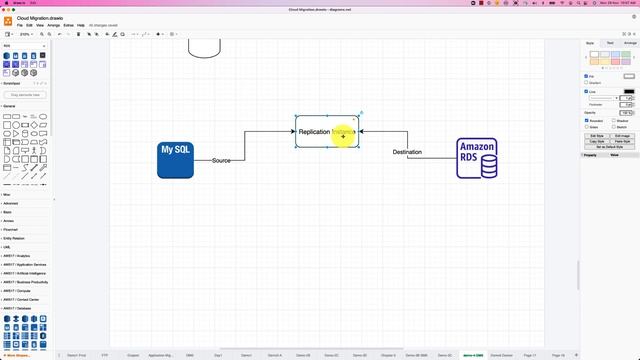Expand the Entity Relation shapes section

[x=13, y=238]
